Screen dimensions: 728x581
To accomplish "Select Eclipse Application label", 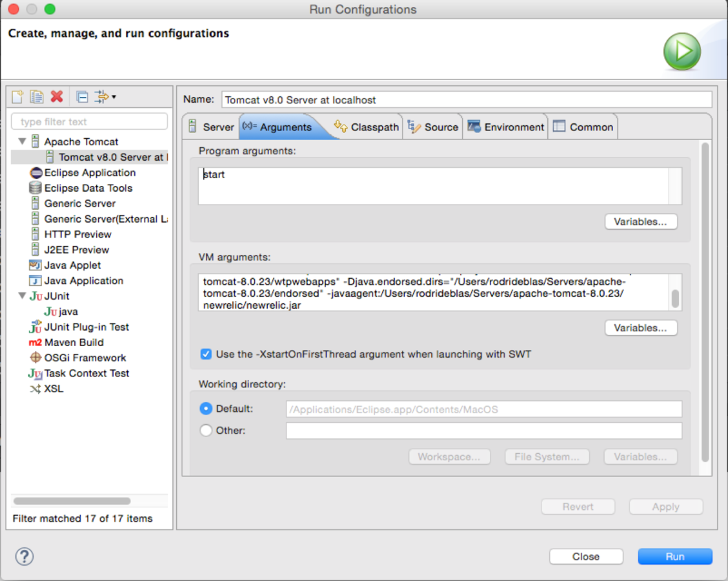I will (x=90, y=173).
